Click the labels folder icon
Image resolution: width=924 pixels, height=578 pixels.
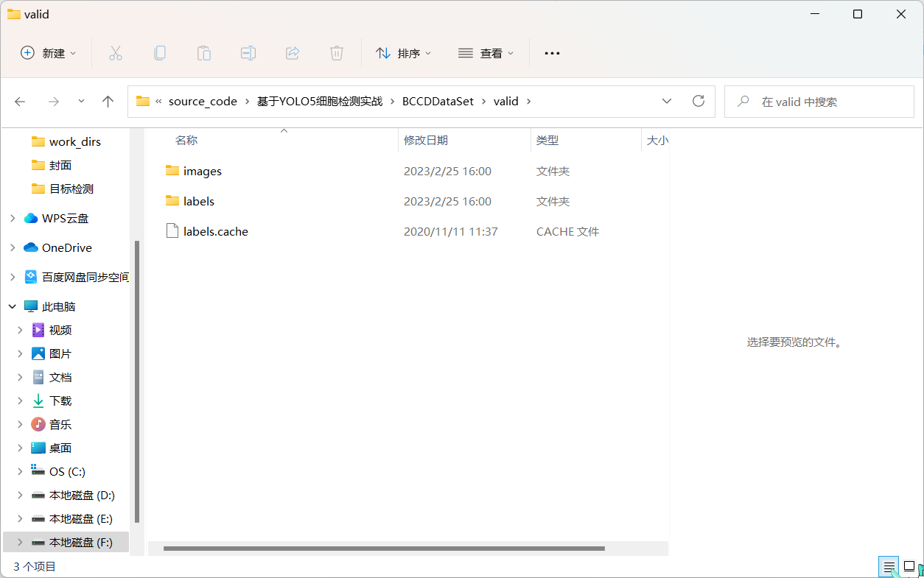coord(172,201)
